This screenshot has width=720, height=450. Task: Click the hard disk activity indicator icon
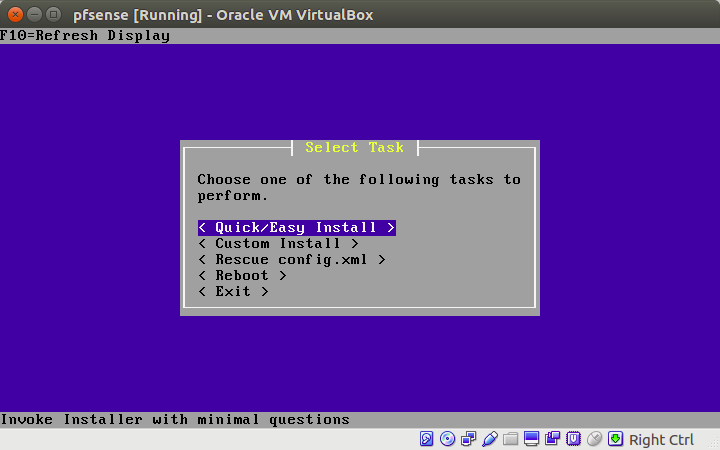point(427,439)
